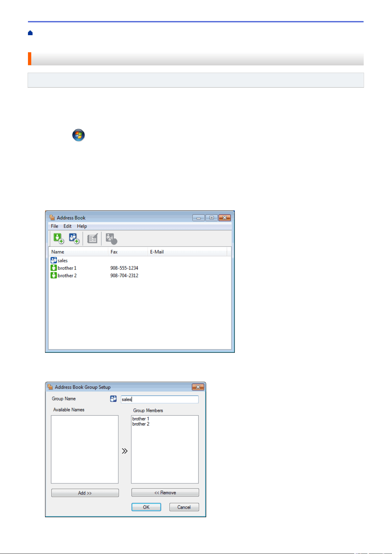Sort by the Name column header
The width and height of the screenshot is (392, 554).
point(78,252)
